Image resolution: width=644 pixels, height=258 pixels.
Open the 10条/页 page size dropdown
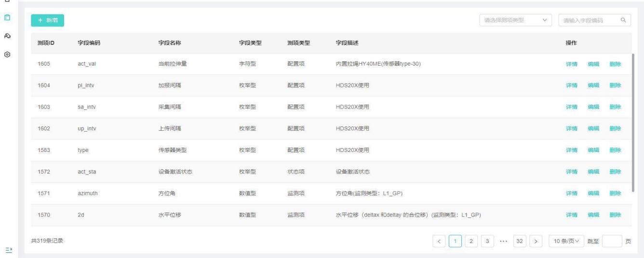[566, 241]
